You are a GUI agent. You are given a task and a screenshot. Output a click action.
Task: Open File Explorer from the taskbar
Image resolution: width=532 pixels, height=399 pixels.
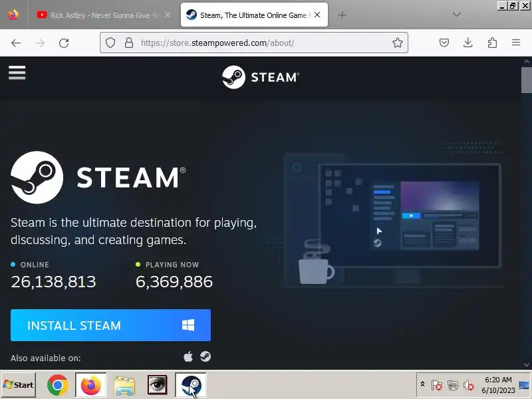coord(124,385)
